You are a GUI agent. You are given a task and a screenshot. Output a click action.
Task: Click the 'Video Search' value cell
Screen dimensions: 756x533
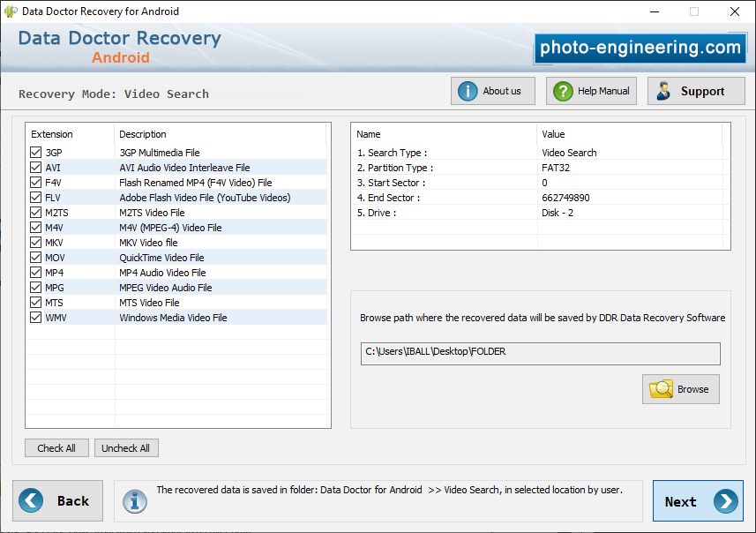[x=569, y=153]
